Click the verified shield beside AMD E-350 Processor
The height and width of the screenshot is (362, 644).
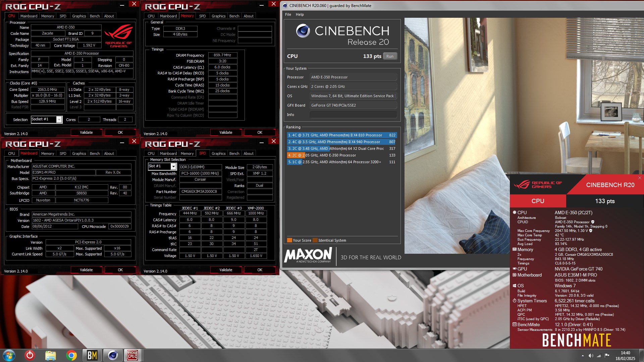tap(593, 222)
